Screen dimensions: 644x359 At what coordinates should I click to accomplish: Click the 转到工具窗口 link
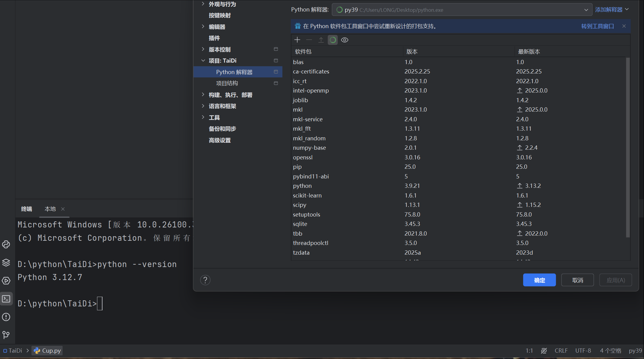pos(597,26)
